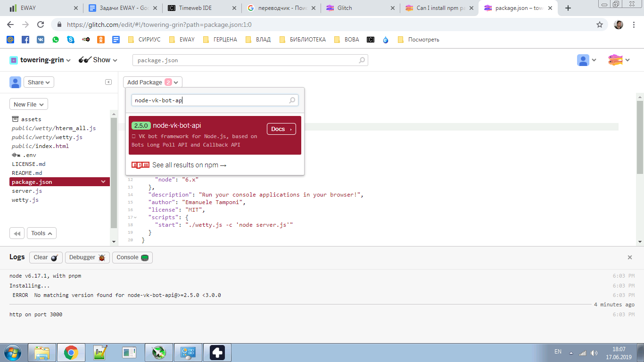The width and height of the screenshot is (644, 362).
Task: Fold the scripts block at line 17
Action: 135,217
